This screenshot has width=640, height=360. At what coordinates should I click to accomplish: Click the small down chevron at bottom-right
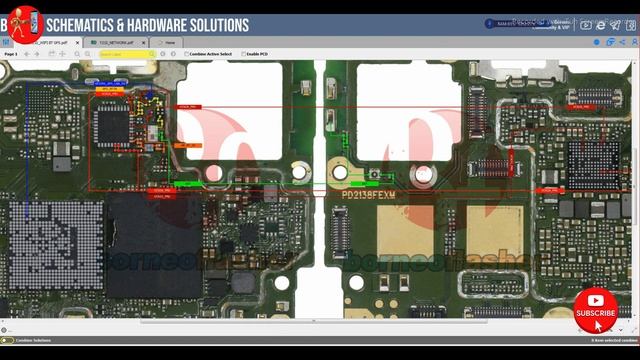[621, 330]
